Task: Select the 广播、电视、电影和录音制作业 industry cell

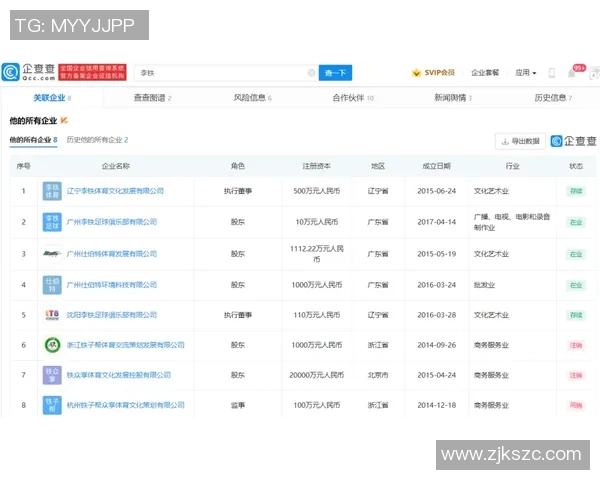Action: point(512,222)
